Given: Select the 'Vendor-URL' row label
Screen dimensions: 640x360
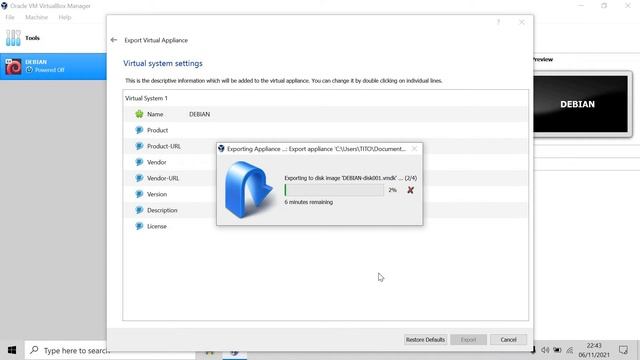Looking at the screenshot, I should pyautogui.click(x=163, y=178).
